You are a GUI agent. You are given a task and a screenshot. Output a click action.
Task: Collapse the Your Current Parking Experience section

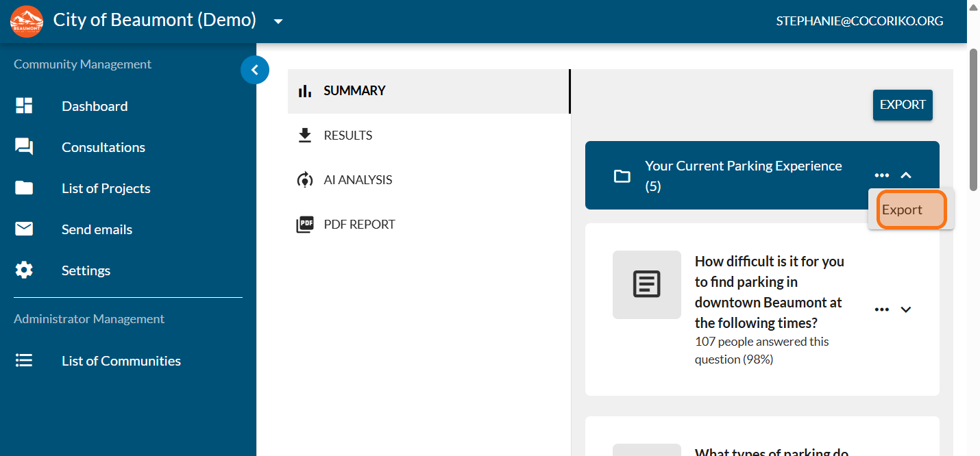906,175
